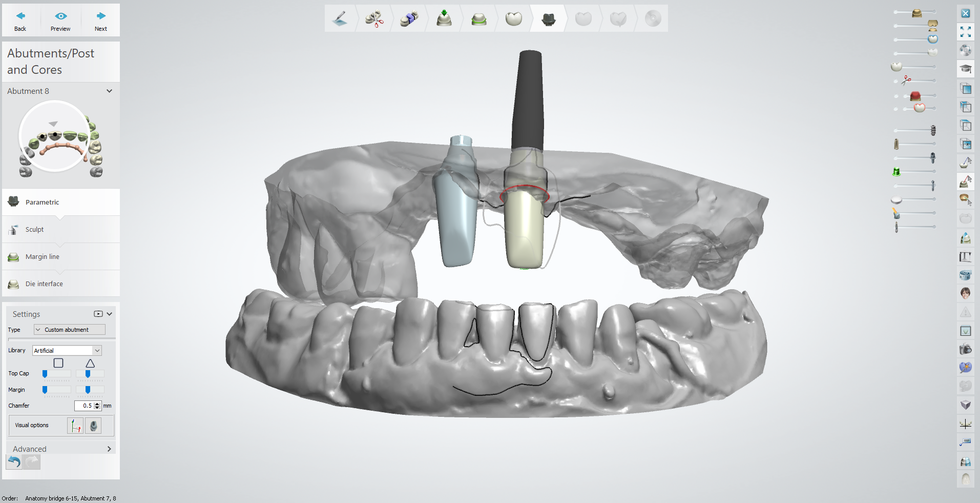Increase Chamfer value with the stepper
This screenshot has width=980, height=503.
point(97,404)
